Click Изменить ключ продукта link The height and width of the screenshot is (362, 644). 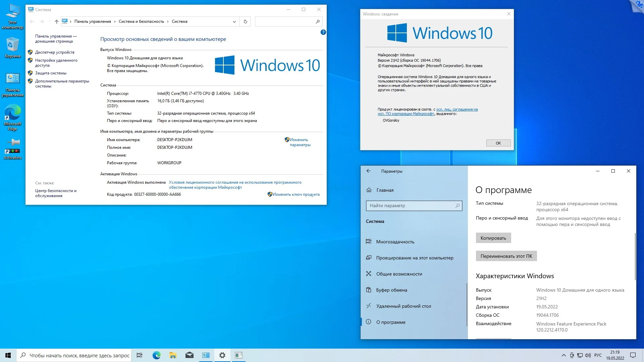(x=296, y=194)
